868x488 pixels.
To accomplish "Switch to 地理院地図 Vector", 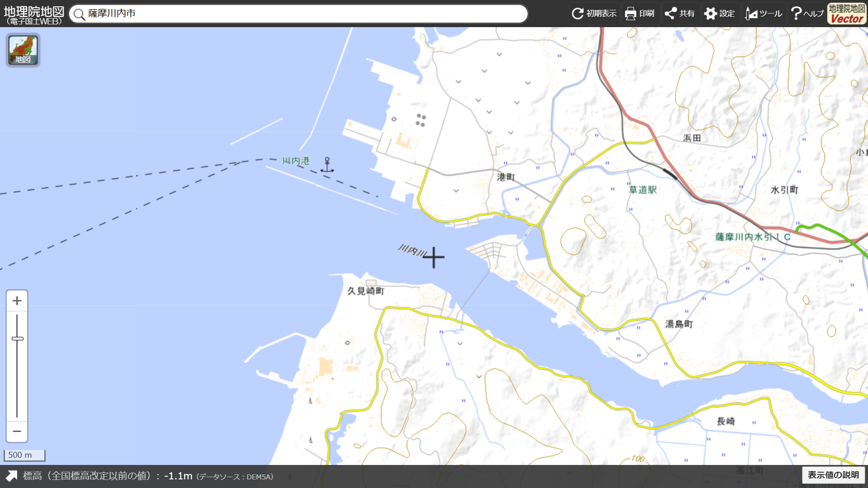I will coord(847,14).
